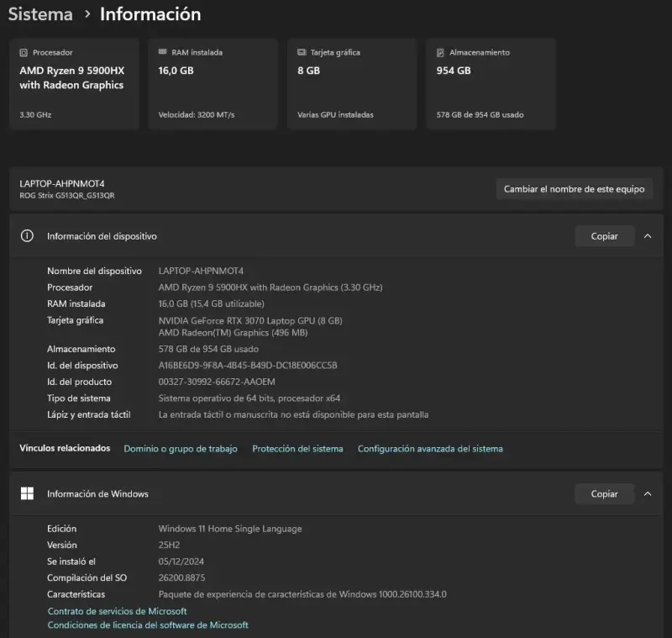Click the Procesador value in device list
Viewport: 672px width, 638px height.
click(x=270, y=287)
